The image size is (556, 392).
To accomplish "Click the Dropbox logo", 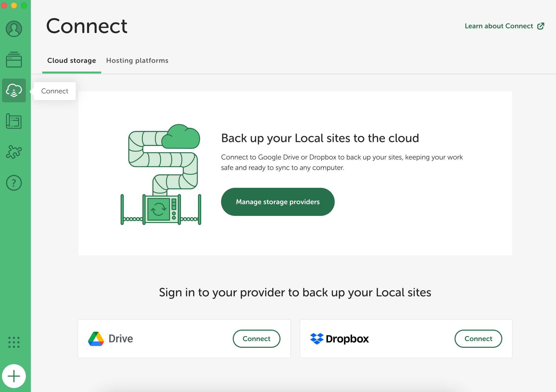I will tap(339, 339).
